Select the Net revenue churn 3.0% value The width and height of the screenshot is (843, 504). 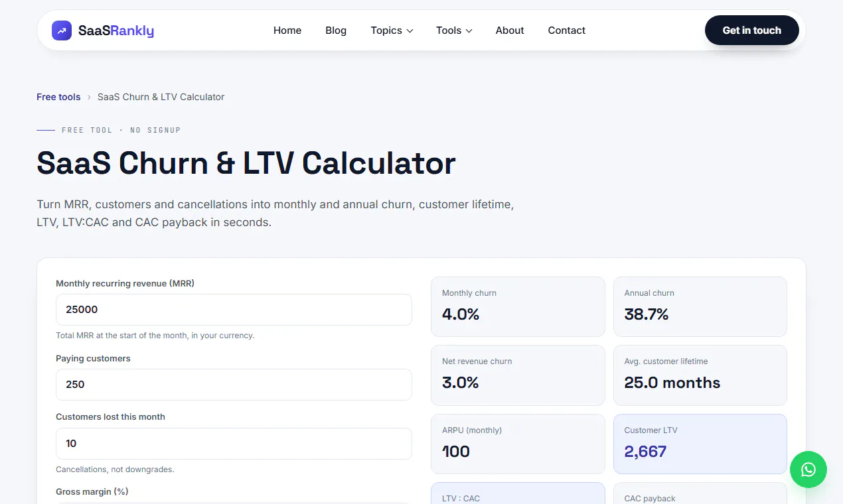click(x=460, y=383)
